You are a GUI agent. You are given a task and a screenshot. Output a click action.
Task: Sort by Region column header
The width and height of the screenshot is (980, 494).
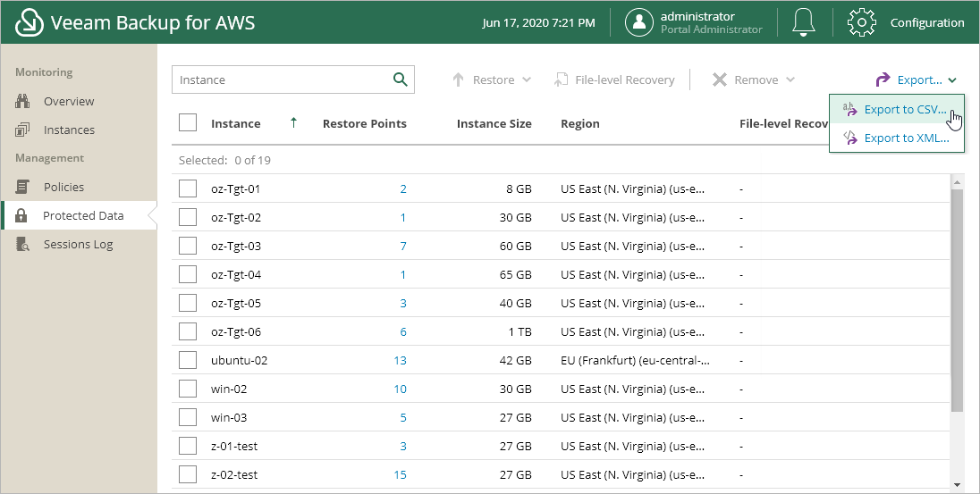click(580, 123)
